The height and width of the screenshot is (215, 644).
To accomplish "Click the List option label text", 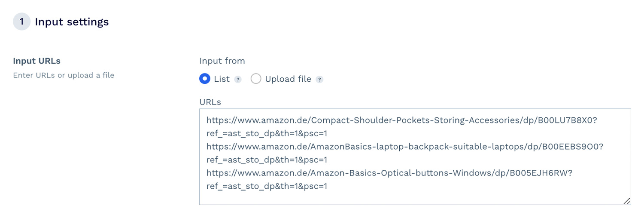I will (x=222, y=79).
